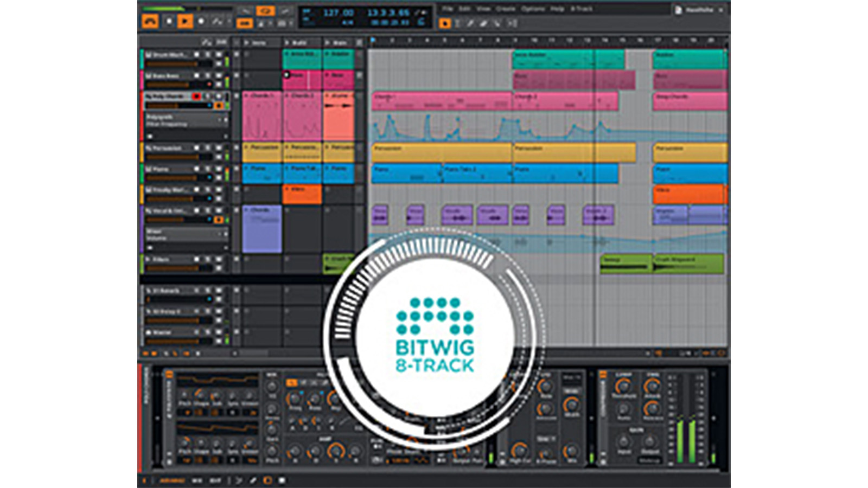868x488 pixels.
Task: Select the time selection tool
Action: point(457,23)
